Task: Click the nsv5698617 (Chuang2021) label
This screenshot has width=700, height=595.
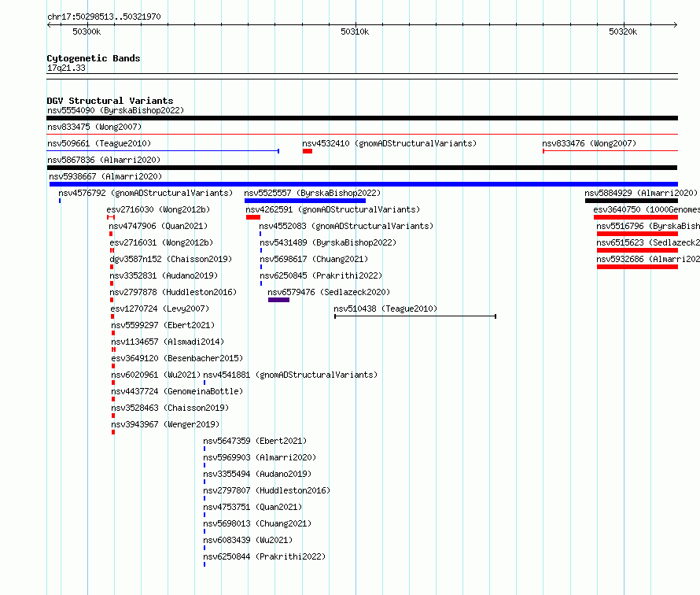Action: click(314, 259)
